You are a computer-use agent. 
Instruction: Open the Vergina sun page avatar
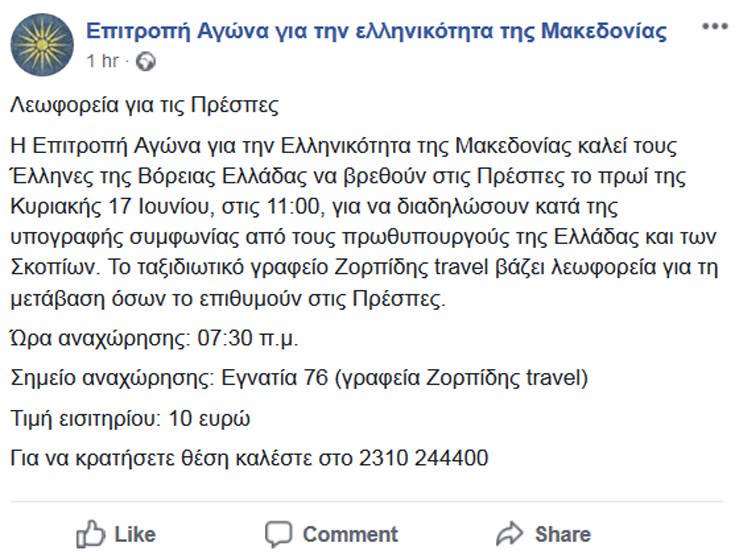pos(42,45)
